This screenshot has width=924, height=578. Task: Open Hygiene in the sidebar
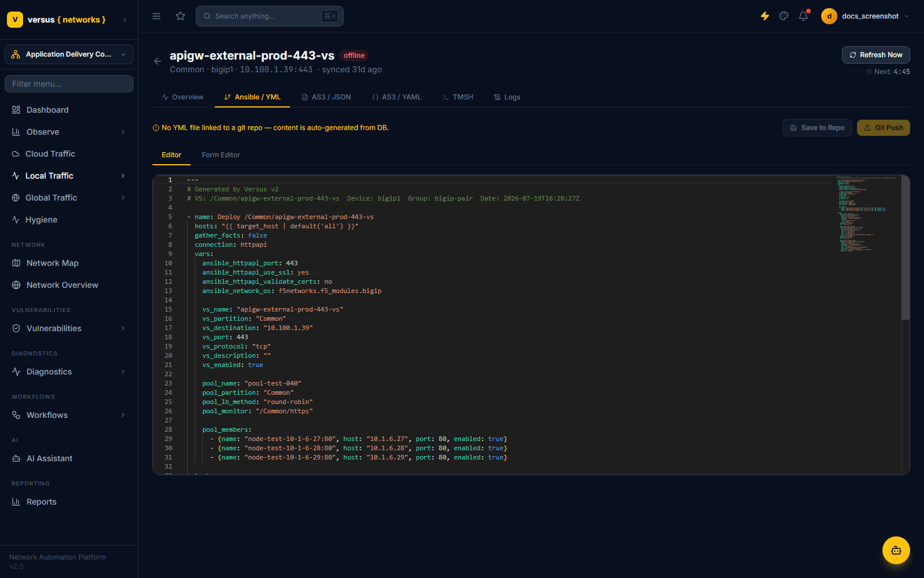click(69, 220)
